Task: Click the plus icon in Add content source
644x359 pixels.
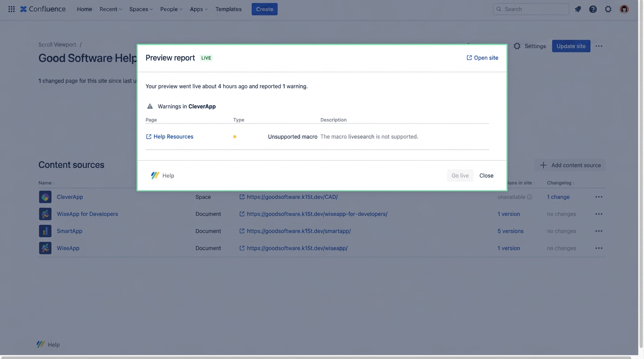Action: pos(543,165)
